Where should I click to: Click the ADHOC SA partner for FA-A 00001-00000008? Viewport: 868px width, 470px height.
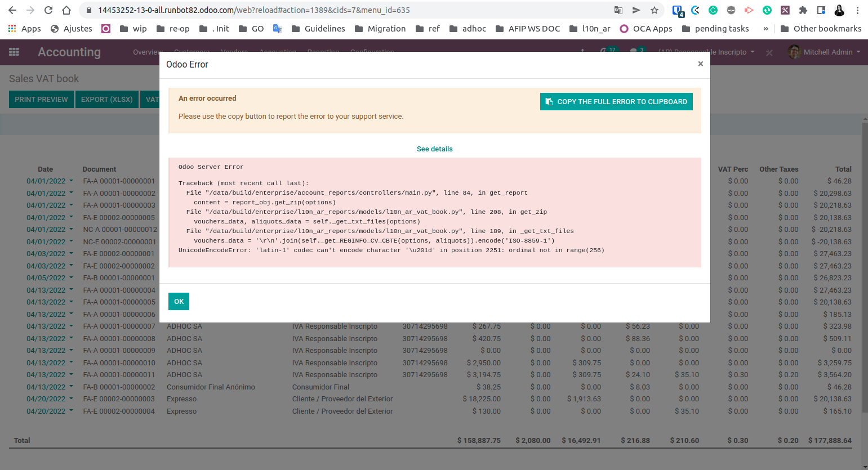[184, 338]
